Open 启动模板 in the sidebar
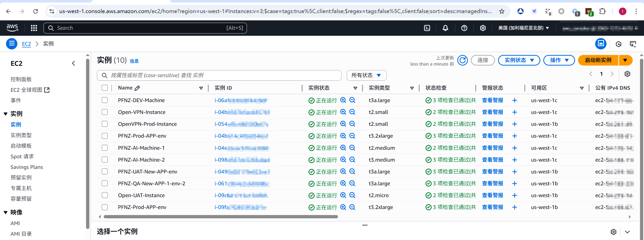Viewport: 644px width, 240px height. [x=21, y=146]
